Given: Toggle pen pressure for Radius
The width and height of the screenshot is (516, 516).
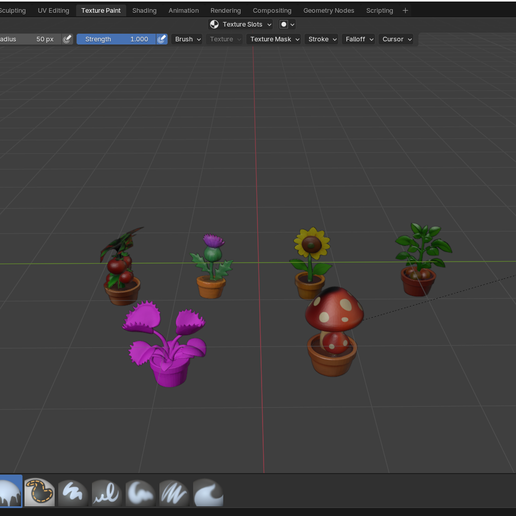Looking at the screenshot, I should tap(67, 39).
